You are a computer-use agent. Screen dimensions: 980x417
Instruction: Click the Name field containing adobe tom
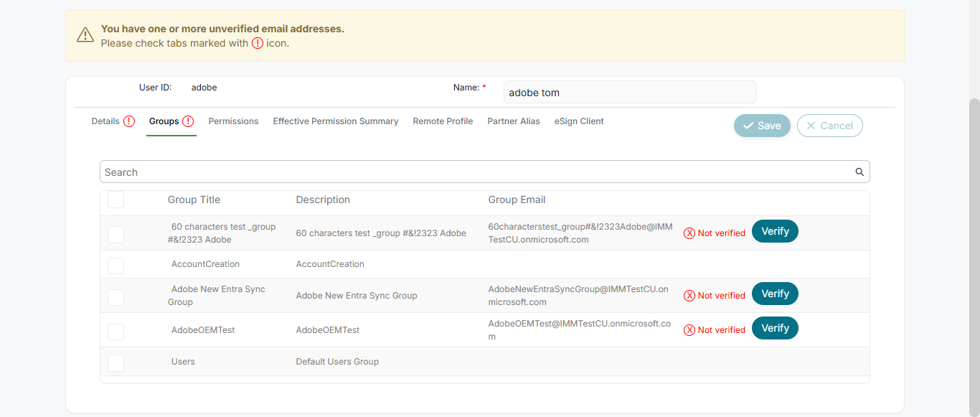(629, 93)
